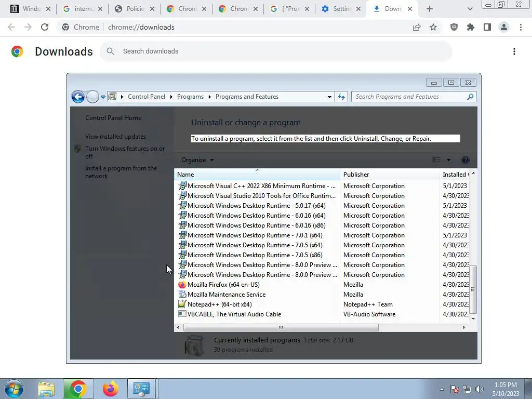Viewport: 532px width, 399px height.
Task: Click the Notepad++ program icon
Action: (x=182, y=304)
